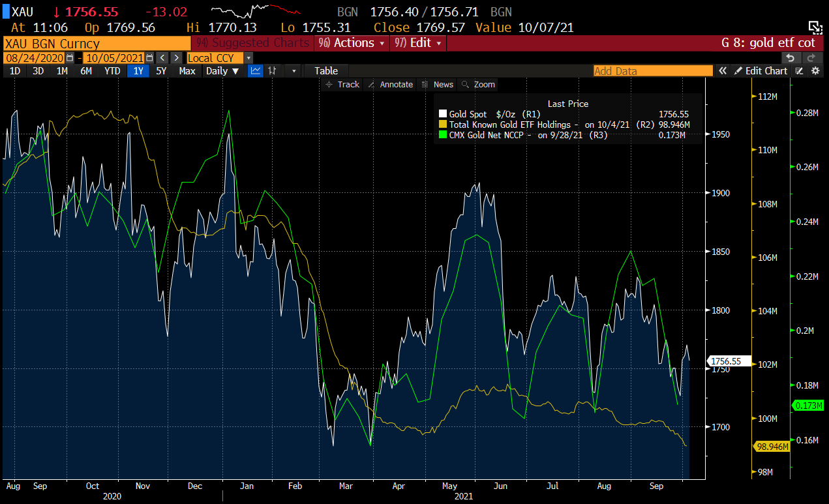Toggle the Annotate tool

tap(390, 84)
